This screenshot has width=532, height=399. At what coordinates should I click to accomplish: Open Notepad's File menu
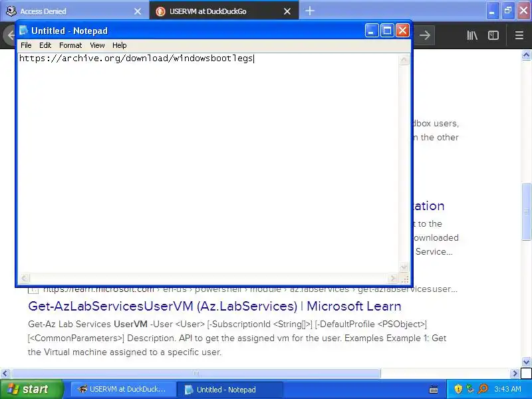coord(26,45)
